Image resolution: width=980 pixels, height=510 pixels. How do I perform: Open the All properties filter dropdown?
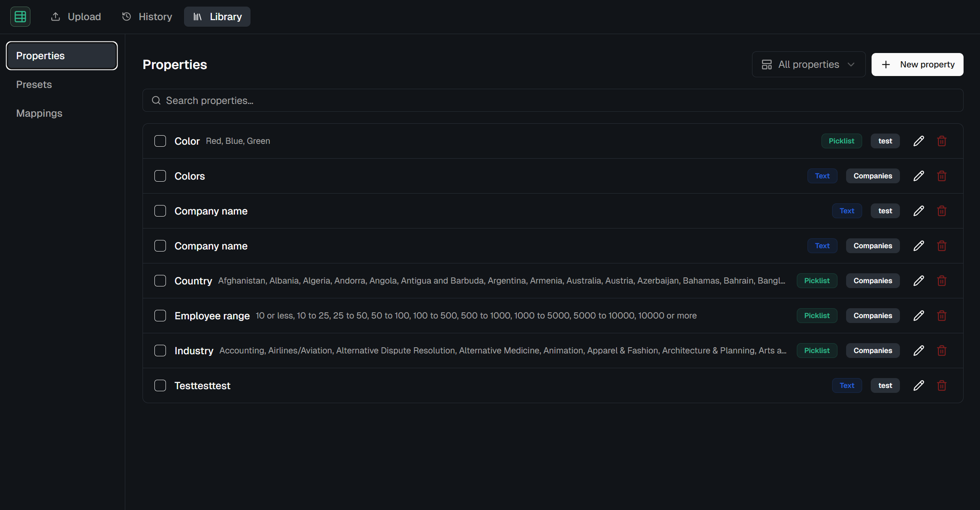808,65
